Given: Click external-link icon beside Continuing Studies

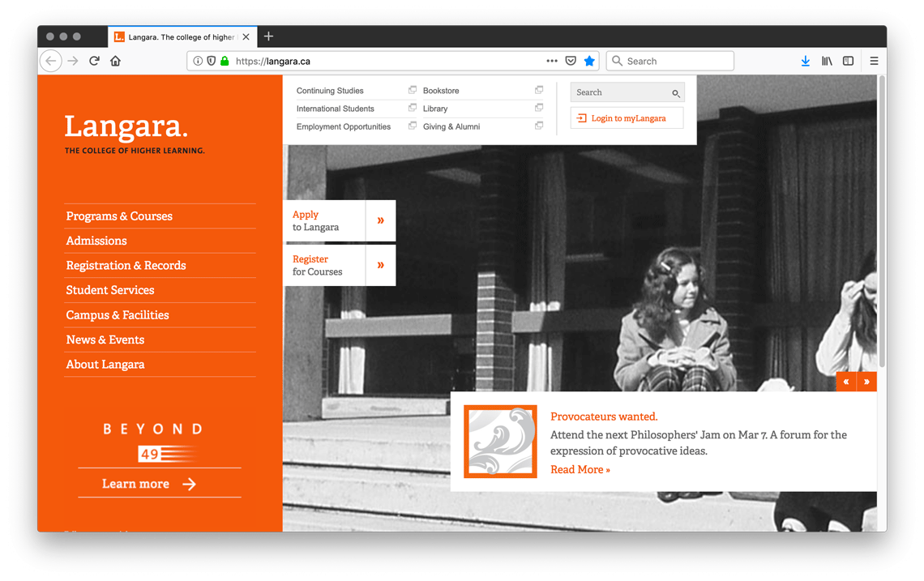Looking at the screenshot, I should pos(413,90).
